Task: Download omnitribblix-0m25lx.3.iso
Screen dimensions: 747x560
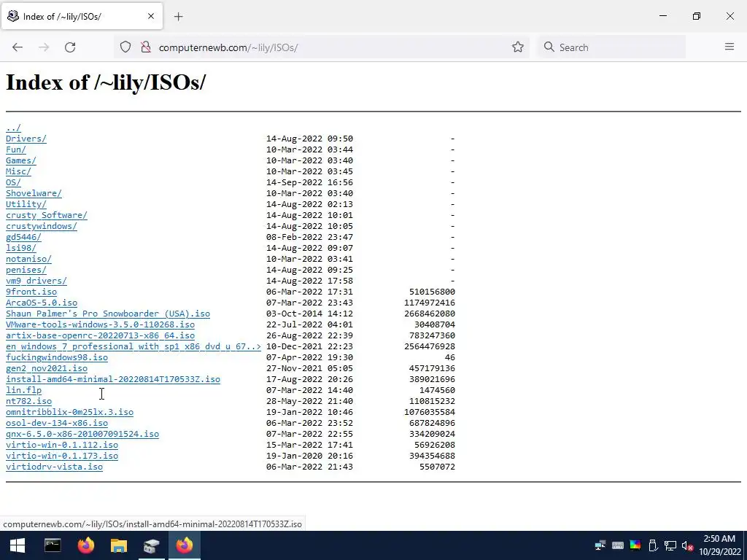Action: tap(69, 413)
